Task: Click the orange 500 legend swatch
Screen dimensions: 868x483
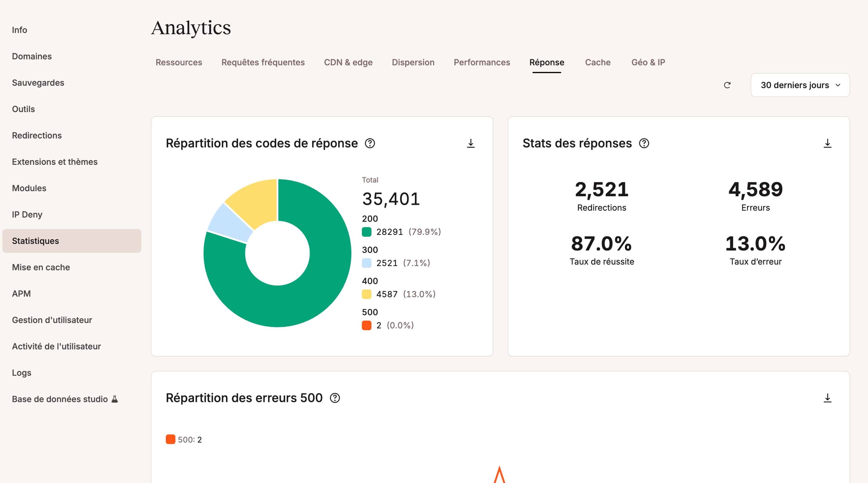Action: coord(367,325)
